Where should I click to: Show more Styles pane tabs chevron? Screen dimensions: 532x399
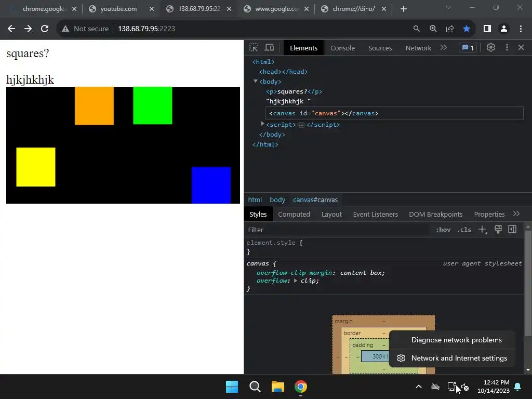pos(516,214)
